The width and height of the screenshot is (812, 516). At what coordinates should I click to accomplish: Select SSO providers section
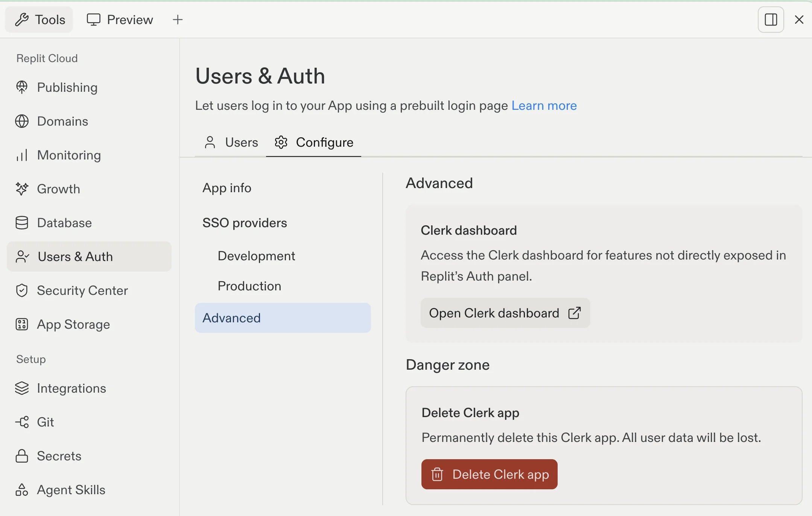point(283,223)
